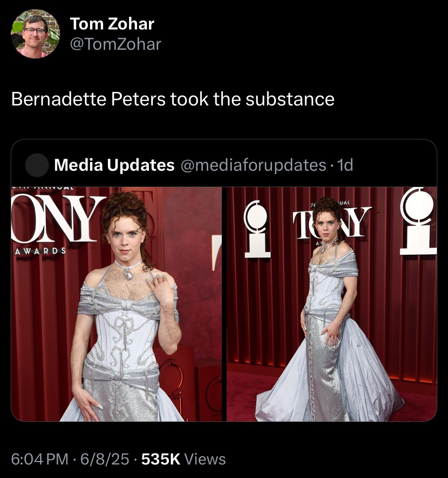Click the @mediaforupdates handle

[x=253, y=165]
